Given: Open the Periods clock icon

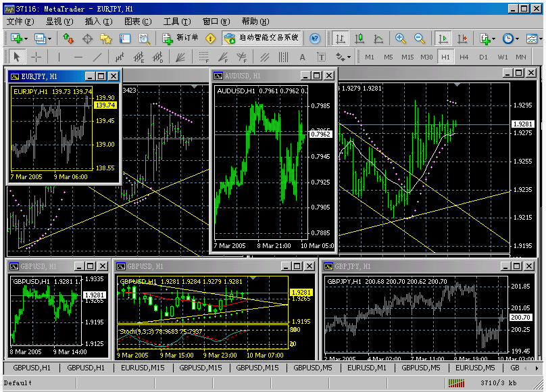Looking at the screenshot, I should (507, 39).
